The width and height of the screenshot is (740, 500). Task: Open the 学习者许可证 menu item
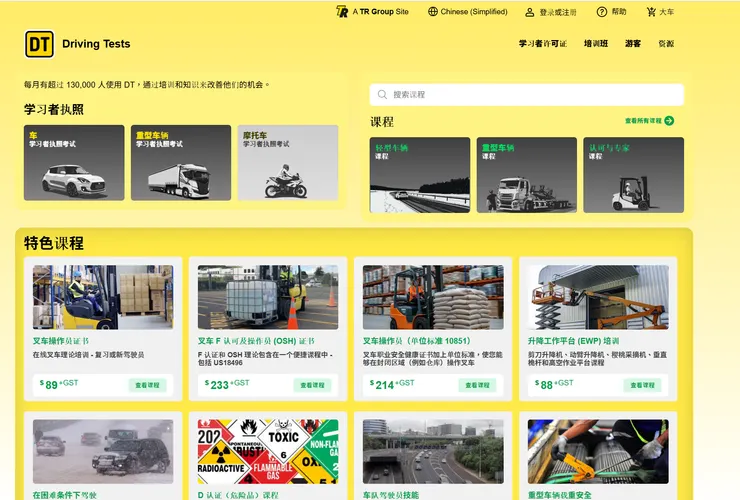coord(543,43)
